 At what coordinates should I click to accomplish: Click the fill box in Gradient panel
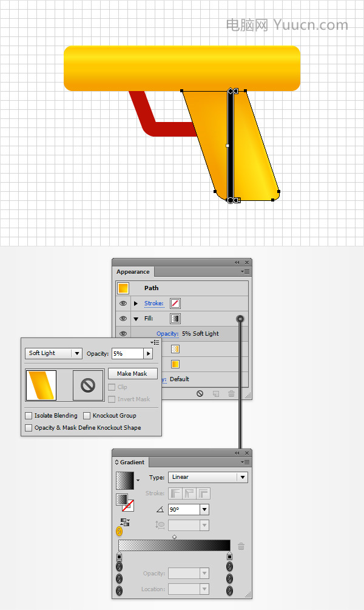(x=121, y=499)
